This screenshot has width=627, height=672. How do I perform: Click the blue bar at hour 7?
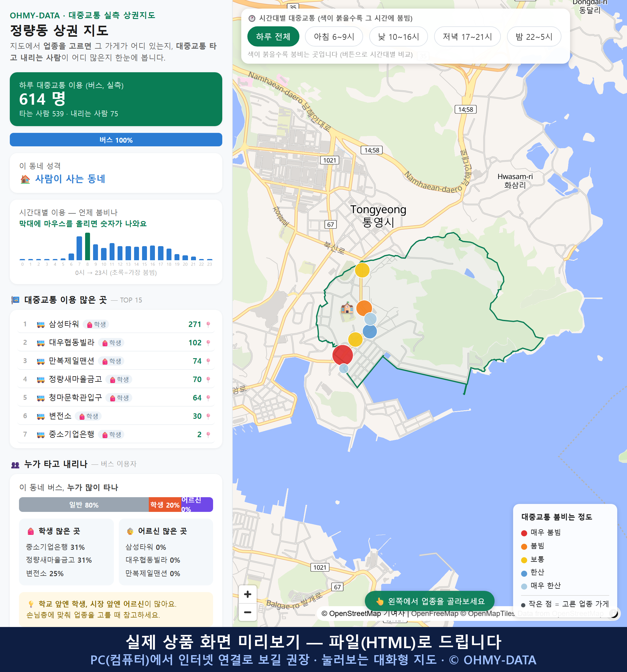[79, 248]
